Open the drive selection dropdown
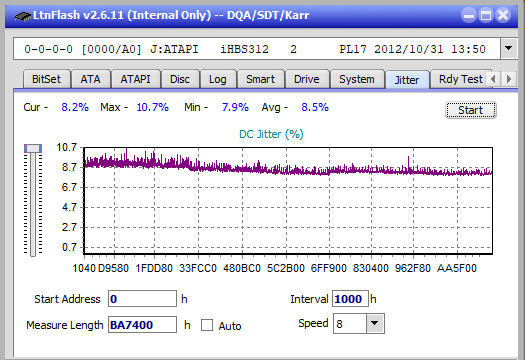 coord(508,49)
